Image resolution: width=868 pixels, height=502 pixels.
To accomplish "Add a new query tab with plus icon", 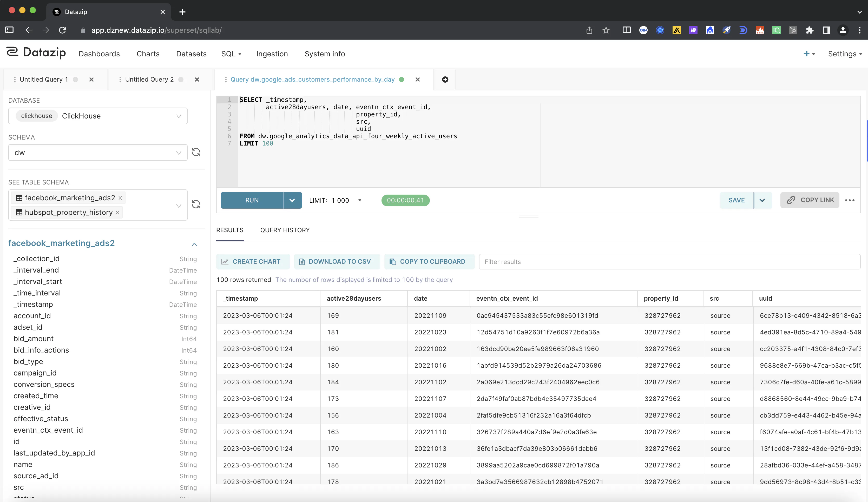I will pyautogui.click(x=445, y=80).
